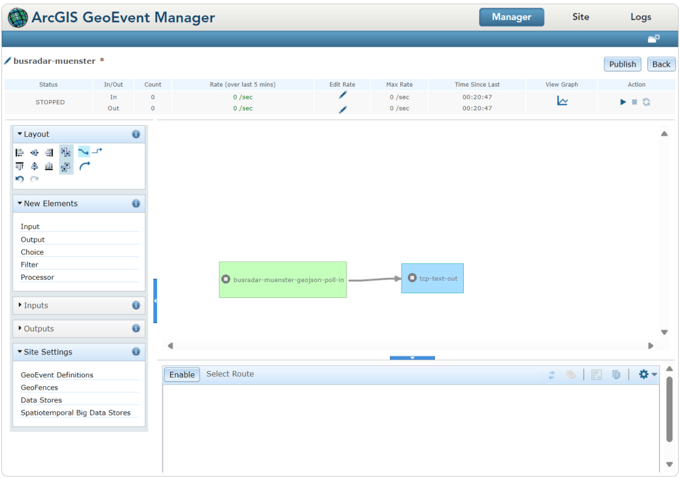This screenshot has width=680, height=478.
Task: Select the busradar-muenster-geojson-poll-in input node
Action: [x=283, y=279]
